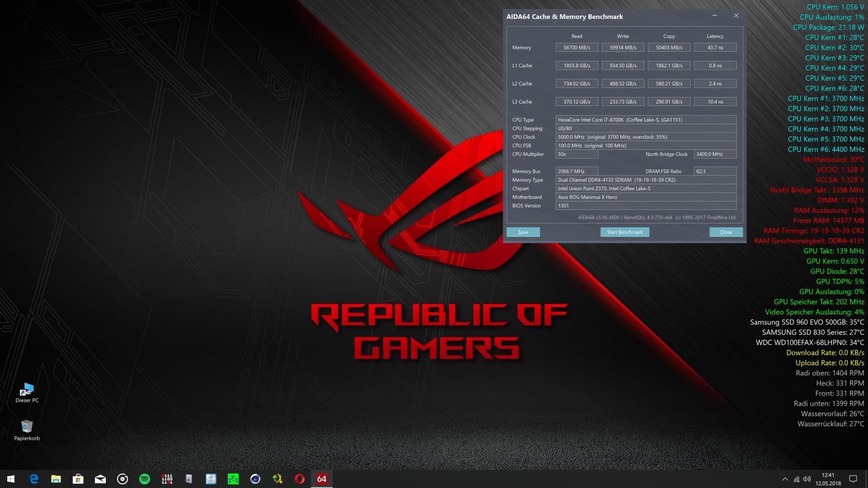This screenshot has width=868, height=488.
Task: Click L1 Cache Read value 1855.8 GB/s
Action: click(x=577, y=65)
